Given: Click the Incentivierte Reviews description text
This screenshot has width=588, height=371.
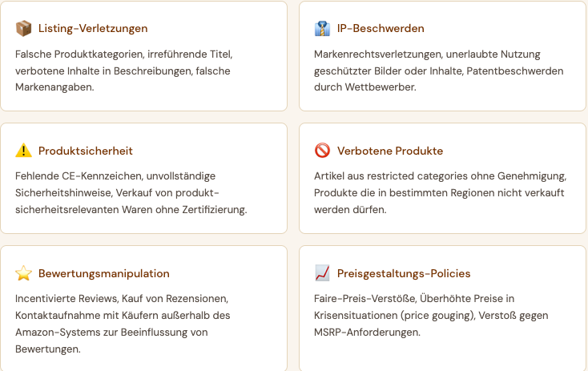Looking at the screenshot, I should pos(123,324).
